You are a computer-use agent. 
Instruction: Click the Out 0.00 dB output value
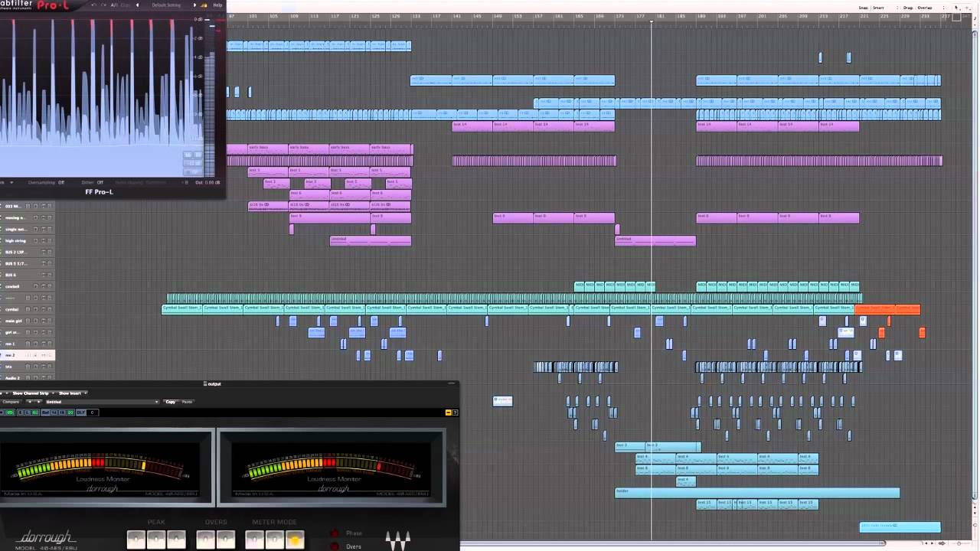[x=207, y=182]
